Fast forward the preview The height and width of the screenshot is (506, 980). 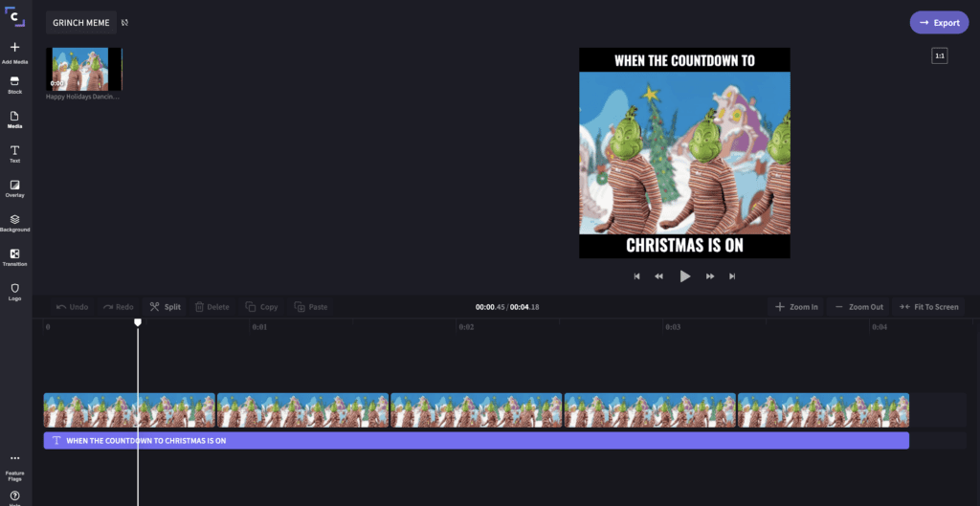point(710,276)
